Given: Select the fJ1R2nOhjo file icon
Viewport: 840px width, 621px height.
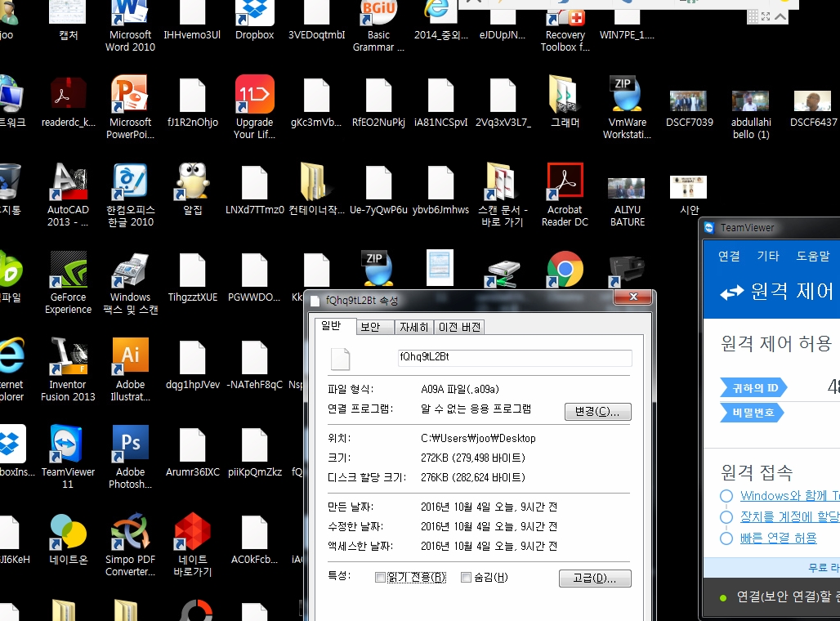Looking at the screenshot, I should pos(192,95).
